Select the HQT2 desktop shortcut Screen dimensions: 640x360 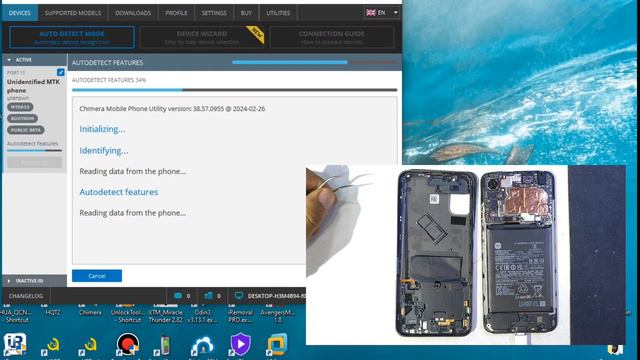53,312
